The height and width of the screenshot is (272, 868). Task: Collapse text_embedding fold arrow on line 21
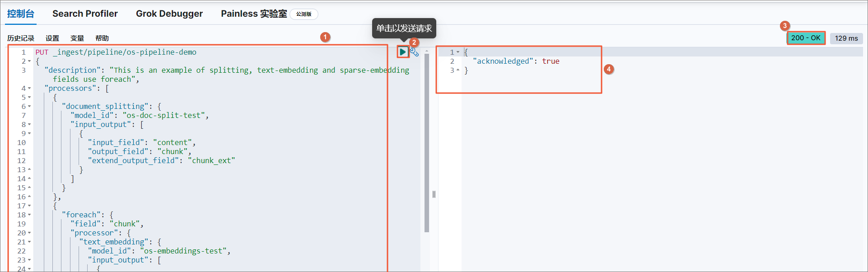click(x=29, y=242)
